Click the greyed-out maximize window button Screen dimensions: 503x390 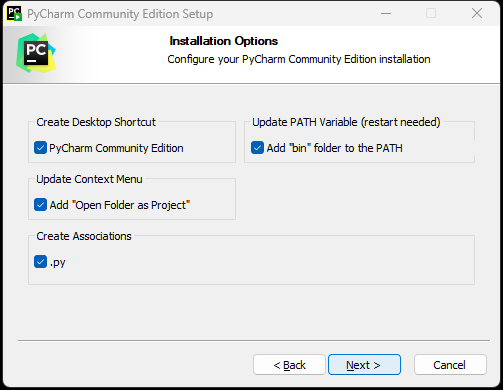pyautogui.click(x=431, y=14)
